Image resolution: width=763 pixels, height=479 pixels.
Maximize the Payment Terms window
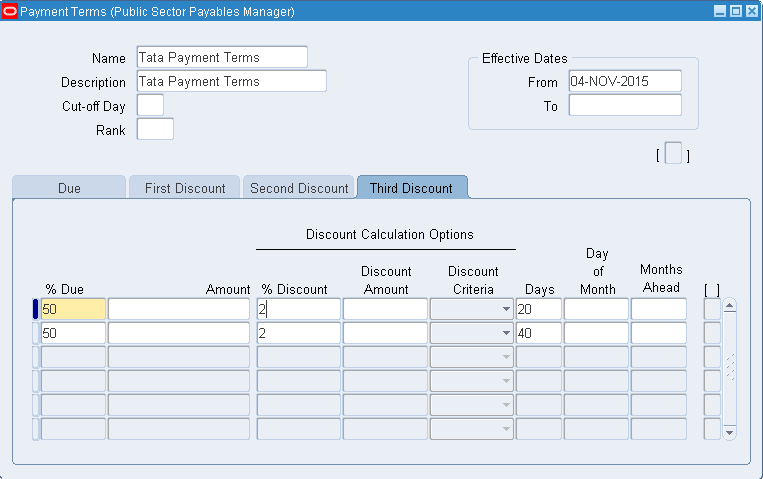735,11
